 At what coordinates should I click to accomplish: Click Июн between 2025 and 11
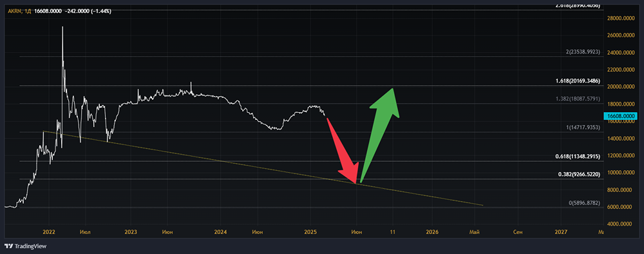point(356,232)
